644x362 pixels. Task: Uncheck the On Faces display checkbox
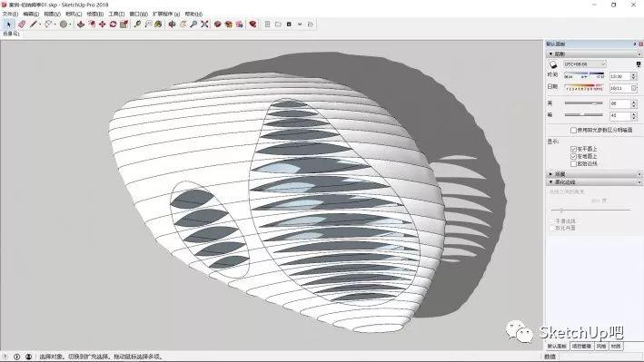pyautogui.click(x=573, y=149)
